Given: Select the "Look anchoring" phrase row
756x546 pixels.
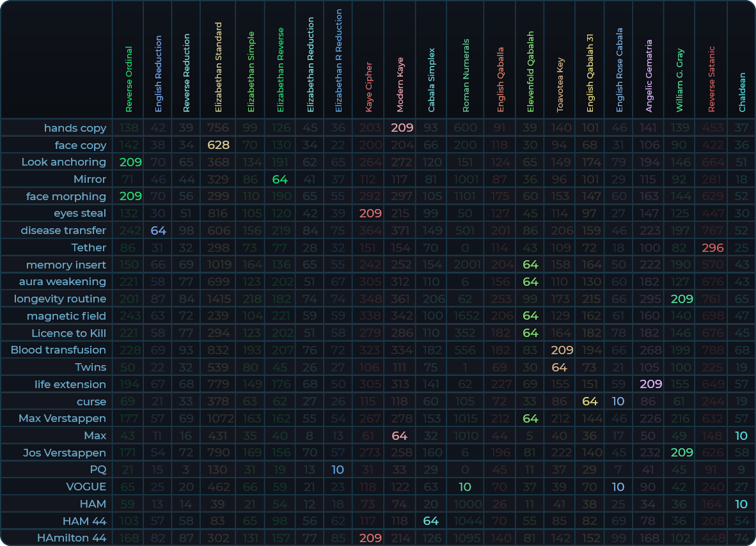Looking at the screenshot, I should [x=63, y=162].
